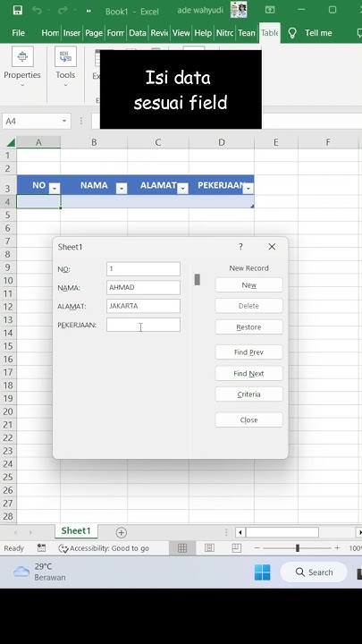Click the zoom in plus button

click(337, 548)
